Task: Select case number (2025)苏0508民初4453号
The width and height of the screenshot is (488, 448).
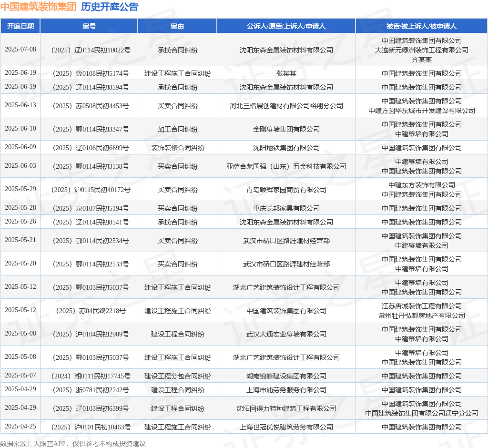Action: click(91, 106)
